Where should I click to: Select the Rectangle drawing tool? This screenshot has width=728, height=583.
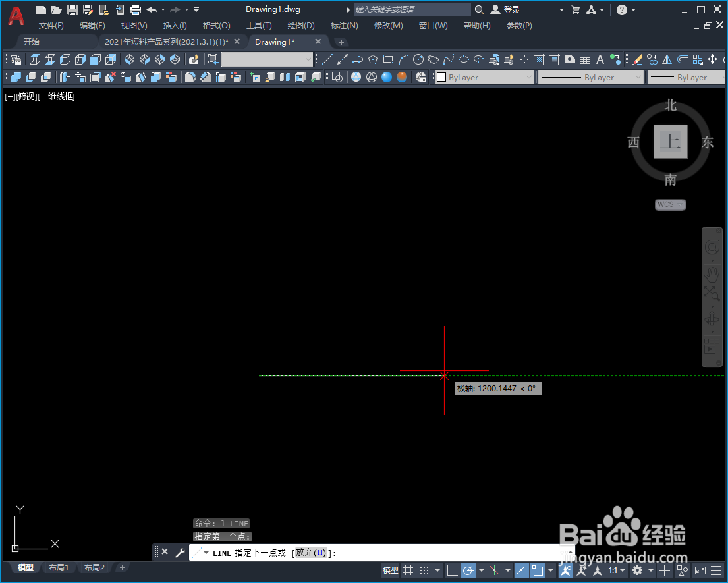pyautogui.click(x=388, y=59)
